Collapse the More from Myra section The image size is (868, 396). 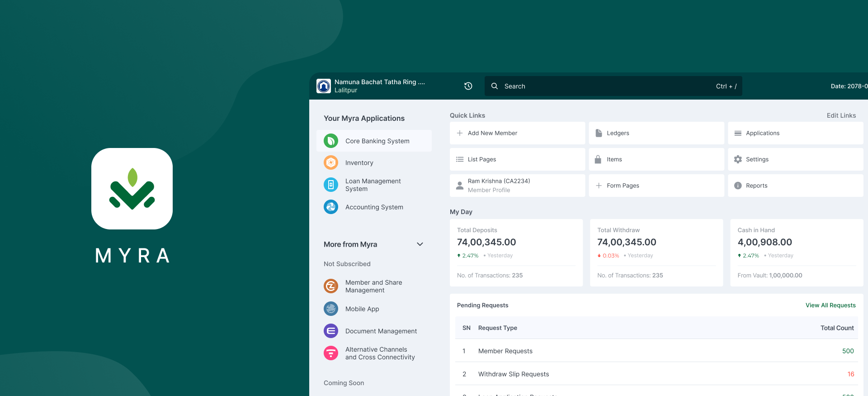pyautogui.click(x=420, y=244)
